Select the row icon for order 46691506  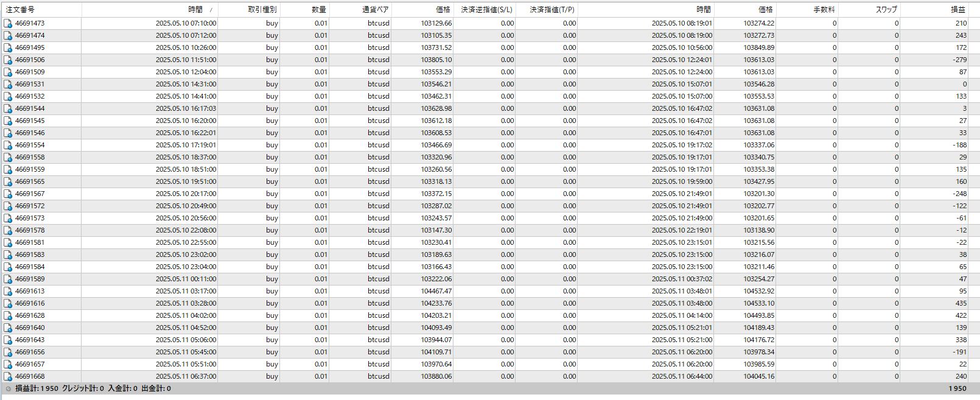8,60
